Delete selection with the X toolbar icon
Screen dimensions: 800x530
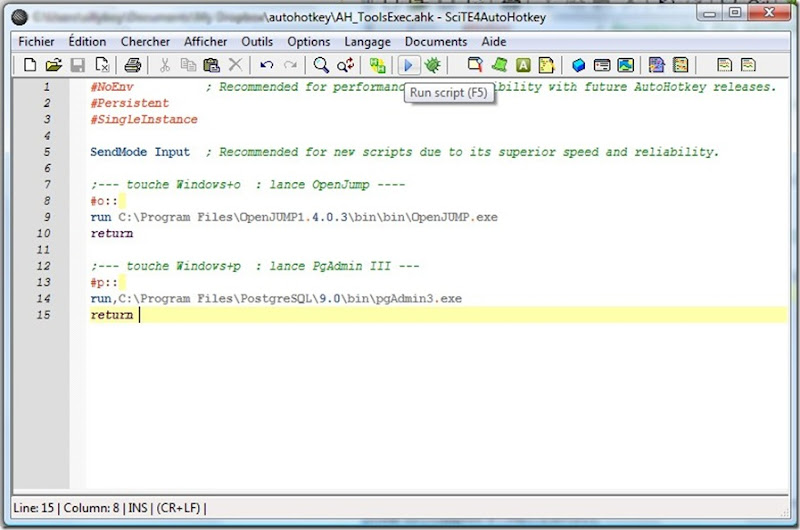coord(235,65)
